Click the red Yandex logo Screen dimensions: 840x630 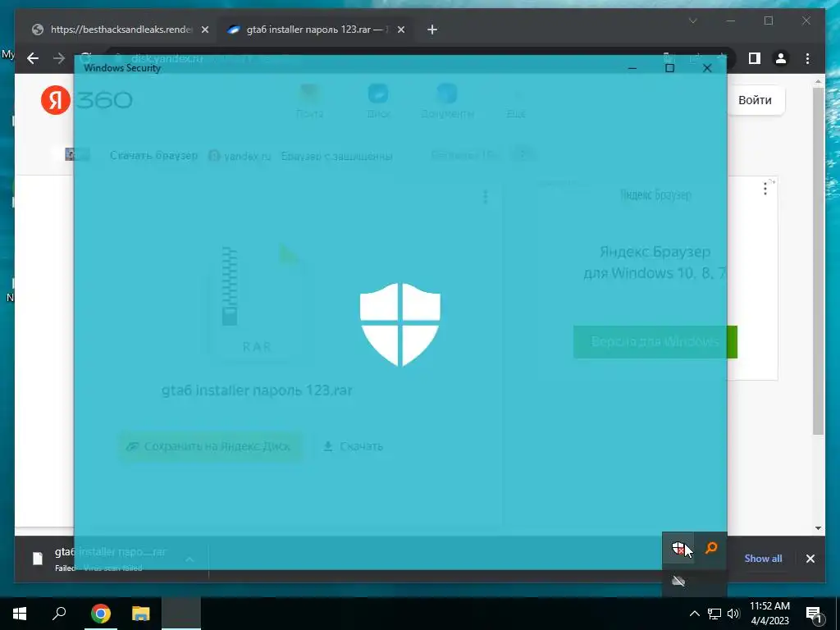[56, 99]
